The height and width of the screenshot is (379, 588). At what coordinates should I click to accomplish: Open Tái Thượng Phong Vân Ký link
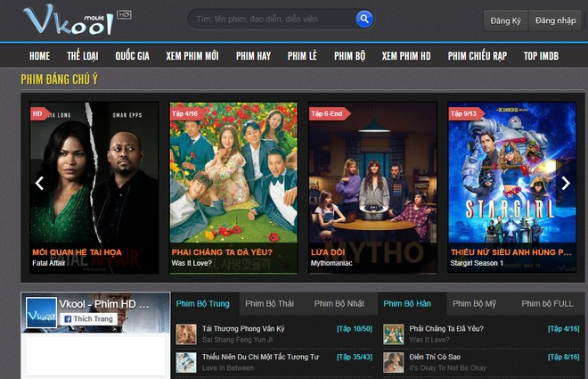point(243,329)
